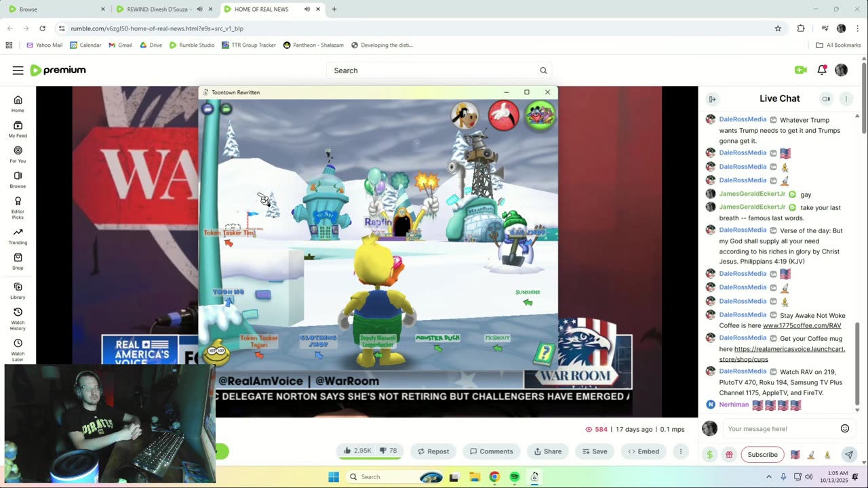Click the chat message input field

[781, 428]
